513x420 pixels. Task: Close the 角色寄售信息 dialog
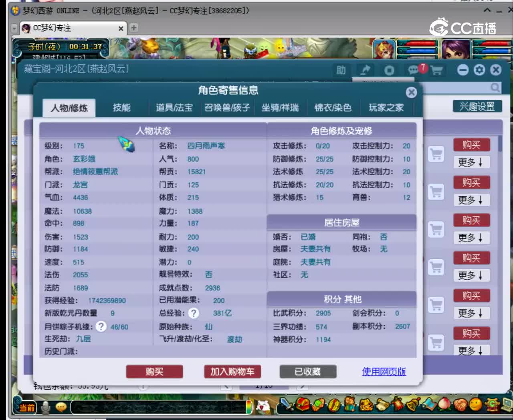411,93
